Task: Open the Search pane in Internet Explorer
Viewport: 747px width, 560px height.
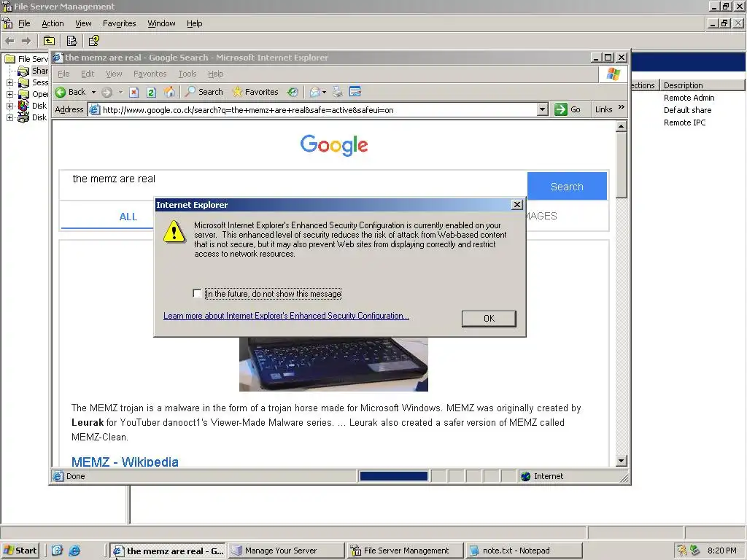Action: [204, 92]
